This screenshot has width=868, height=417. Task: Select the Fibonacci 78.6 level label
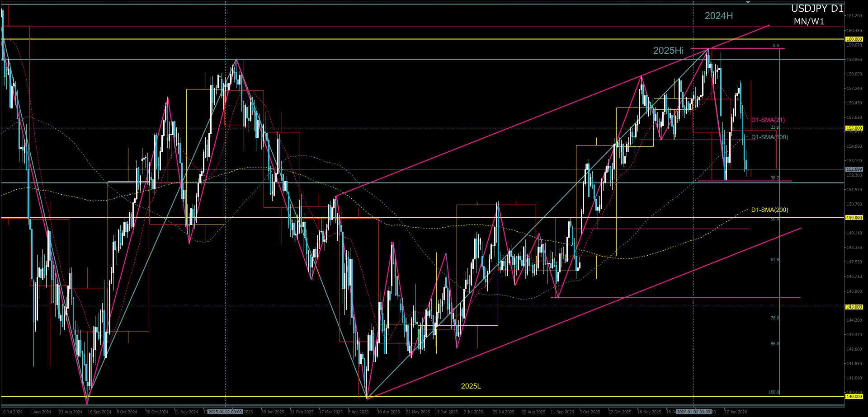774,318
